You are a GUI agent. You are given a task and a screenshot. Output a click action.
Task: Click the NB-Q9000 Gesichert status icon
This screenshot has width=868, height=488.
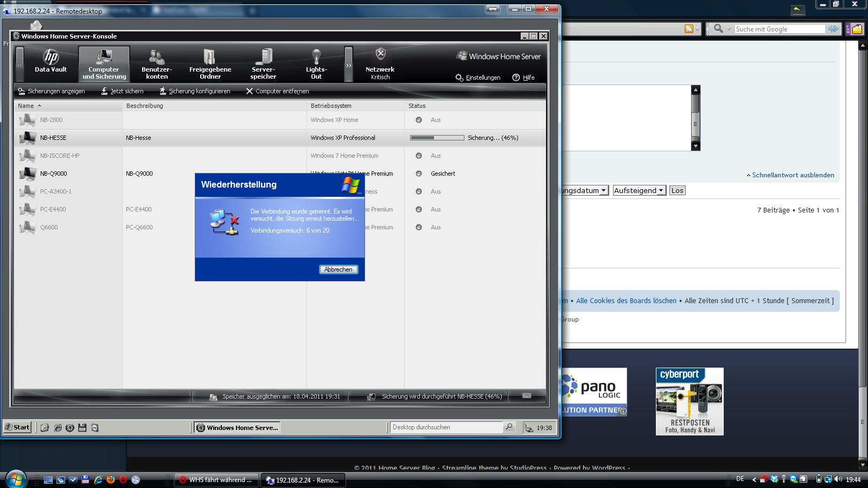tap(419, 174)
